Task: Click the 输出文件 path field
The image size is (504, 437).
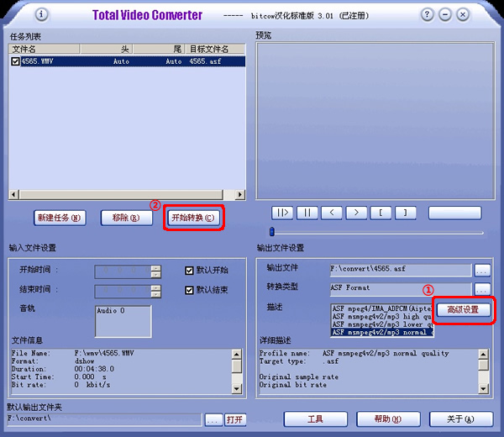Action: (x=400, y=270)
